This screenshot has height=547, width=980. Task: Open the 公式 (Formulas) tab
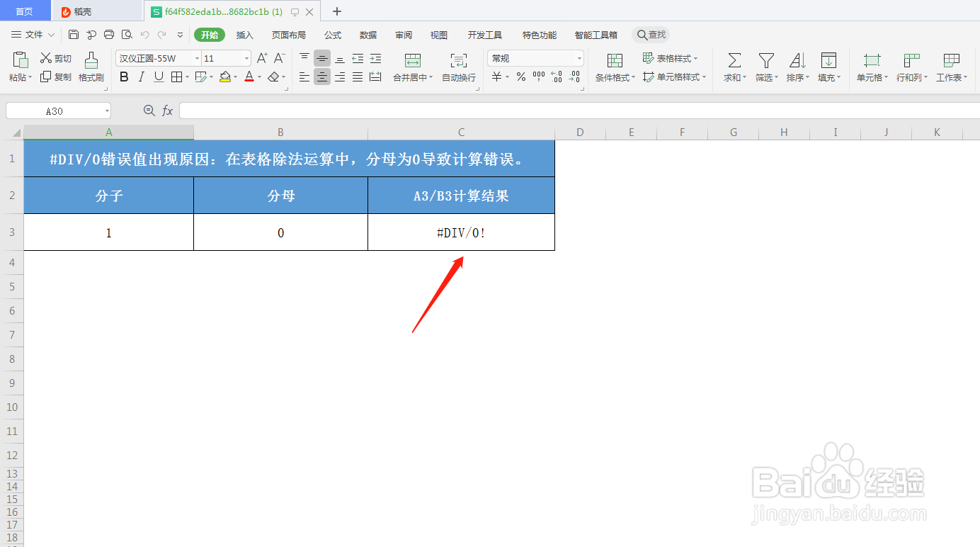pyautogui.click(x=333, y=35)
